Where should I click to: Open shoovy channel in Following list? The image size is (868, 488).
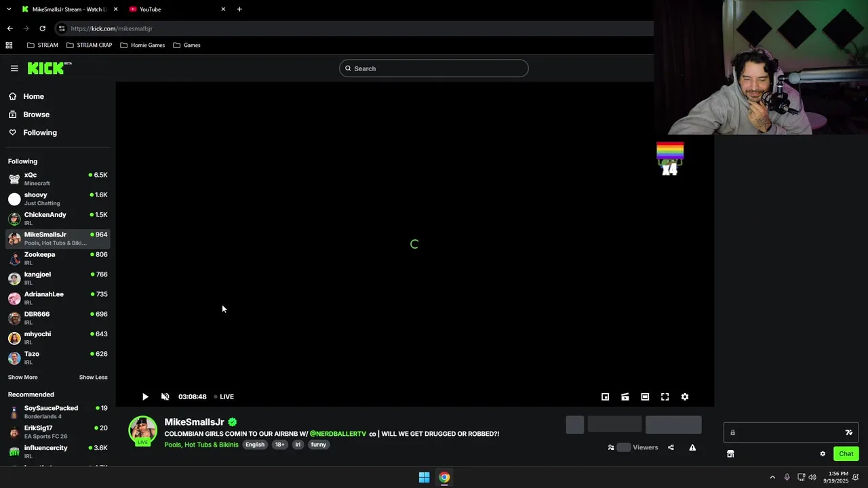pyautogui.click(x=58, y=199)
